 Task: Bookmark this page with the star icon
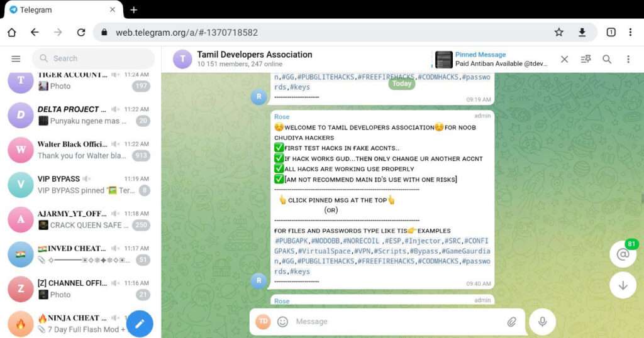click(x=558, y=33)
